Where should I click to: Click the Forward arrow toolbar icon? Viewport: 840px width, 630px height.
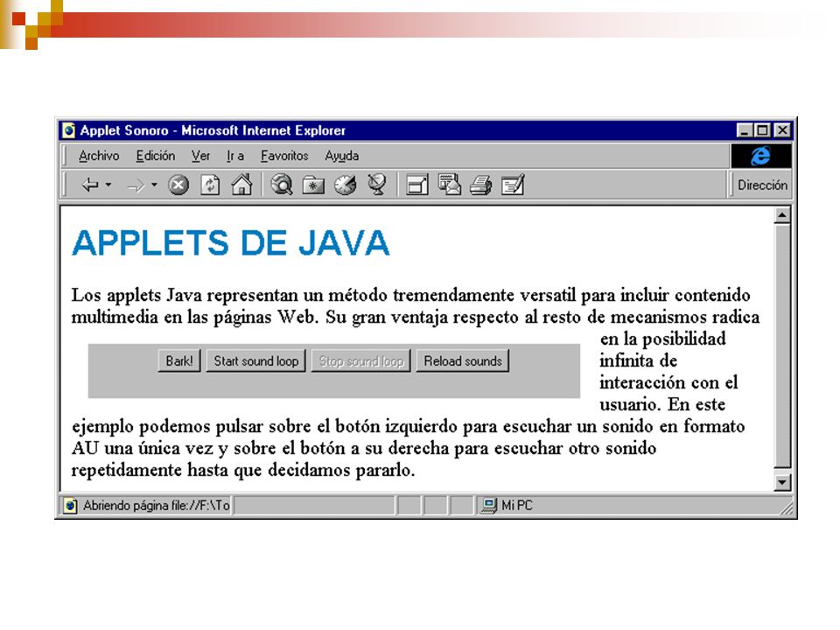[136, 185]
